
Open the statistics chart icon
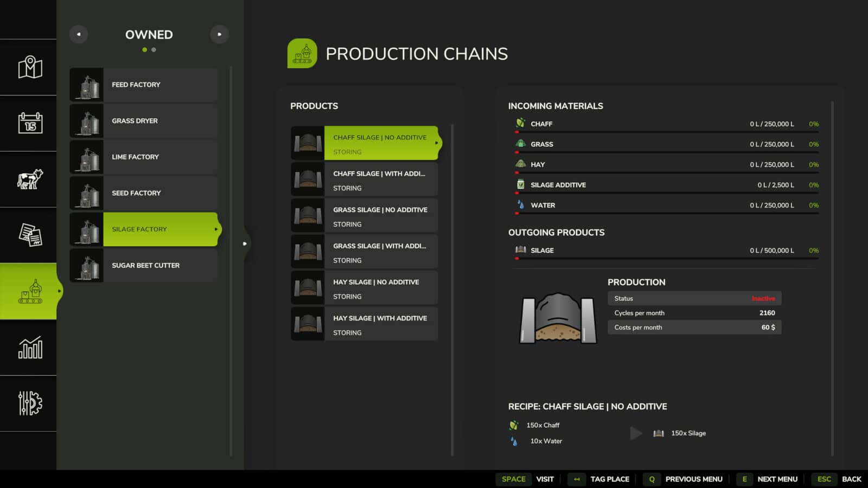pyautogui.click(x=30, y=348)
